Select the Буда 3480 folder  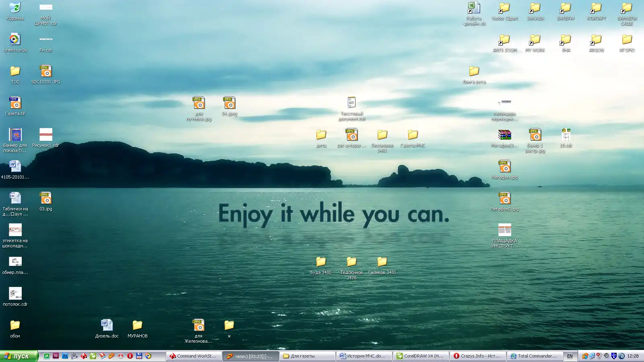pyautogui.click(x=321, y=262)
